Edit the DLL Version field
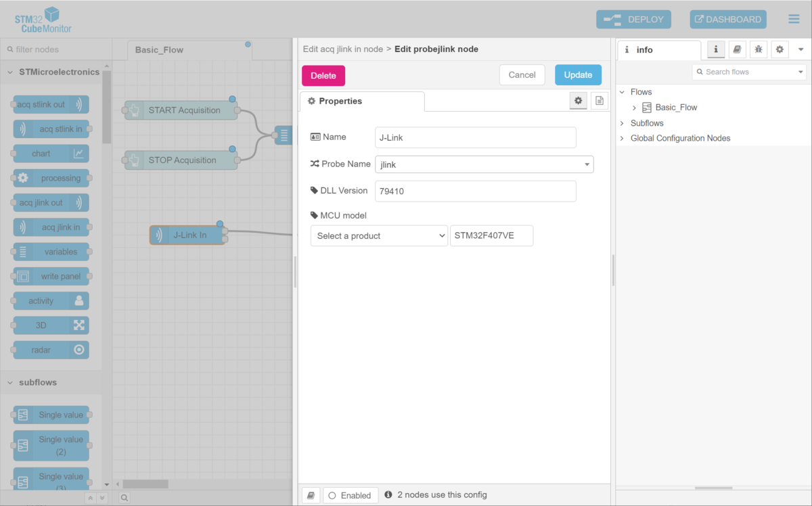Screen dimensions: 812x506 (x=475, y=191)
